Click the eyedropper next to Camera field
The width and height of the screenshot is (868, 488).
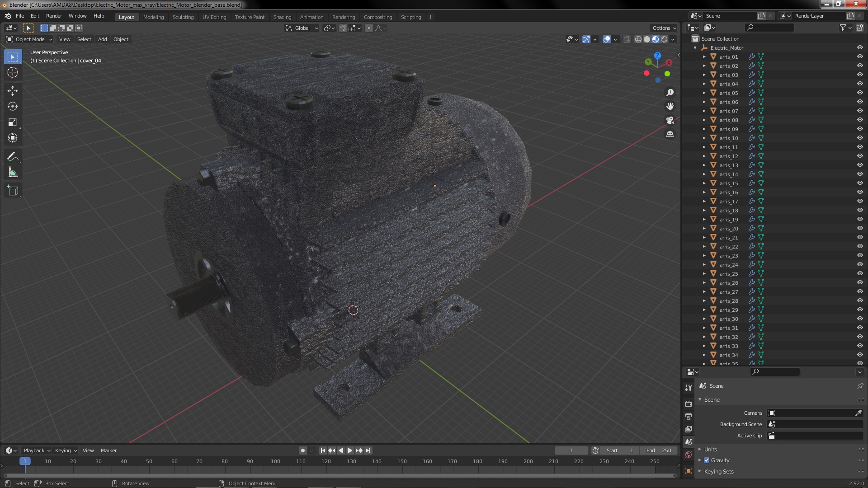point(859,413)
